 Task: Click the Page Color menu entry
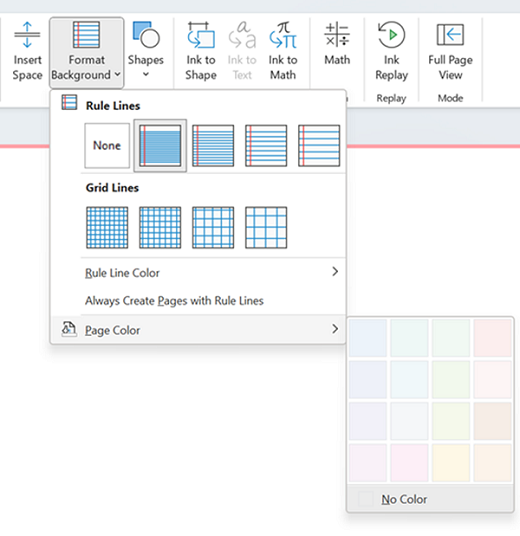pyautogui.click(x=198, y=330)
